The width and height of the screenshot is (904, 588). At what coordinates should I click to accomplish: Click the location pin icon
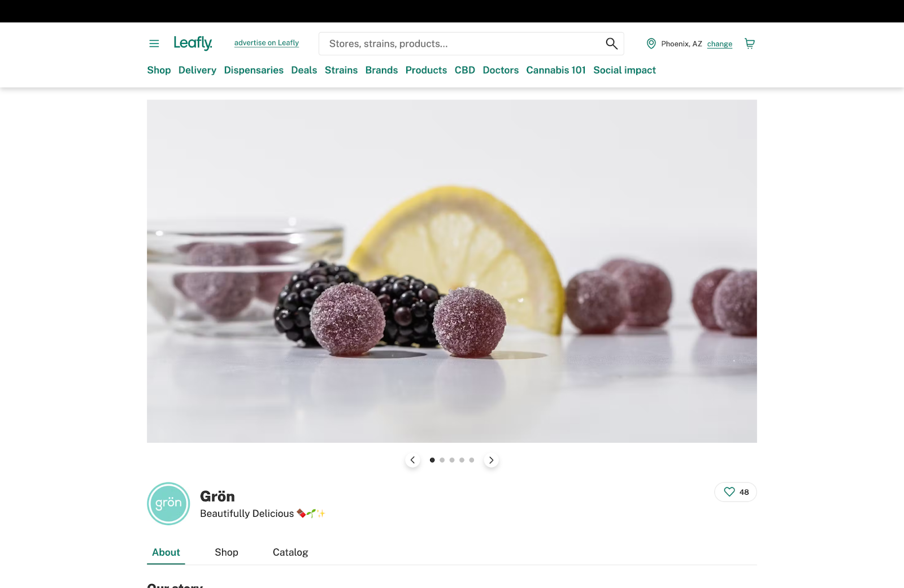[651, 43]
